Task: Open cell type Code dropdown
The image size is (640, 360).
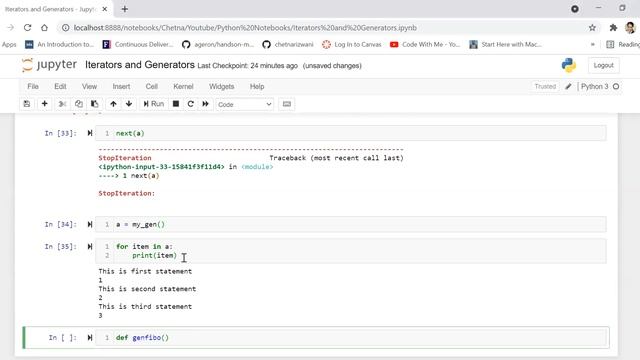Action: pos(244,104)
